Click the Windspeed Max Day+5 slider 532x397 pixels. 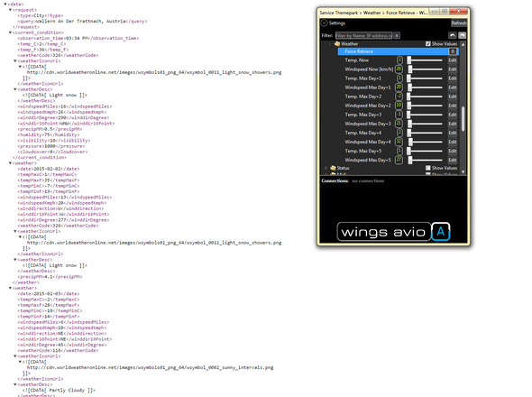(x=425, y=160)
